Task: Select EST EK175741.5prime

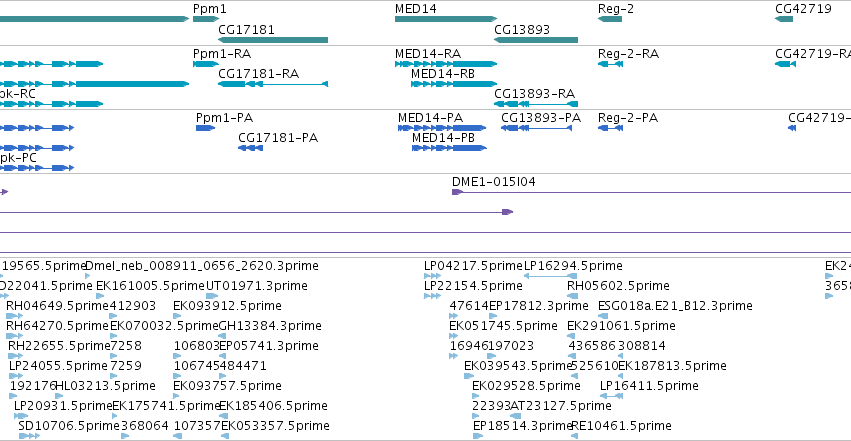Action: pyautogui.click(x=166, y=406)
